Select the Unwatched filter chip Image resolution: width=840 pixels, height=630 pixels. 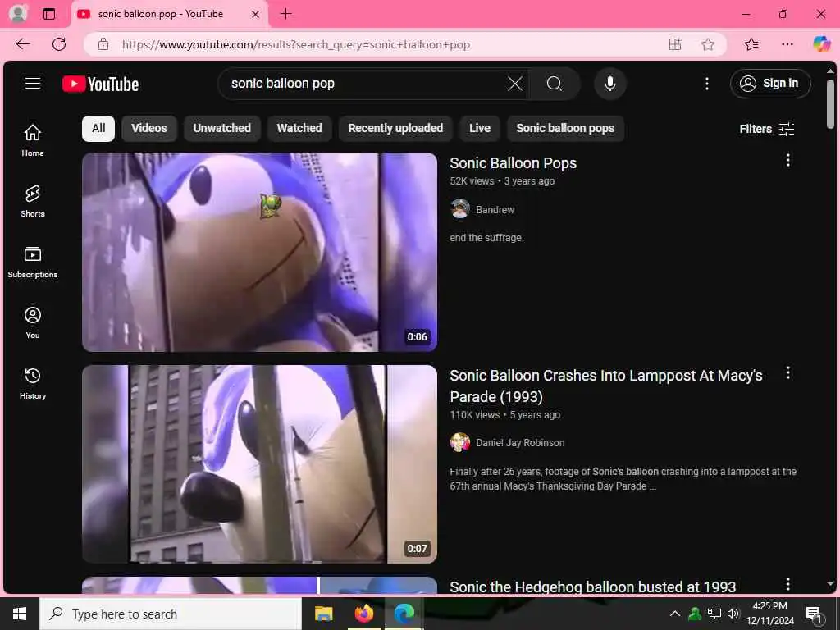(x=221, y=129)
